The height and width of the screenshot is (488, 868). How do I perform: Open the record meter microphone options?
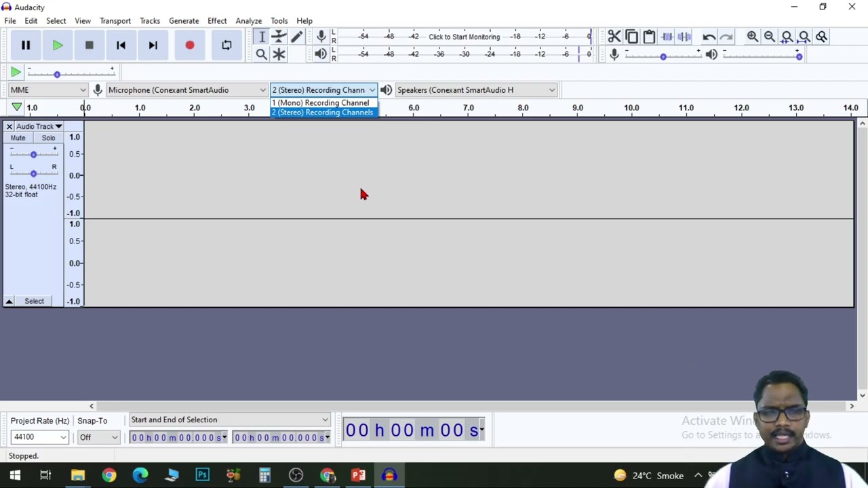pyautogui.click(x=321, y=37)
